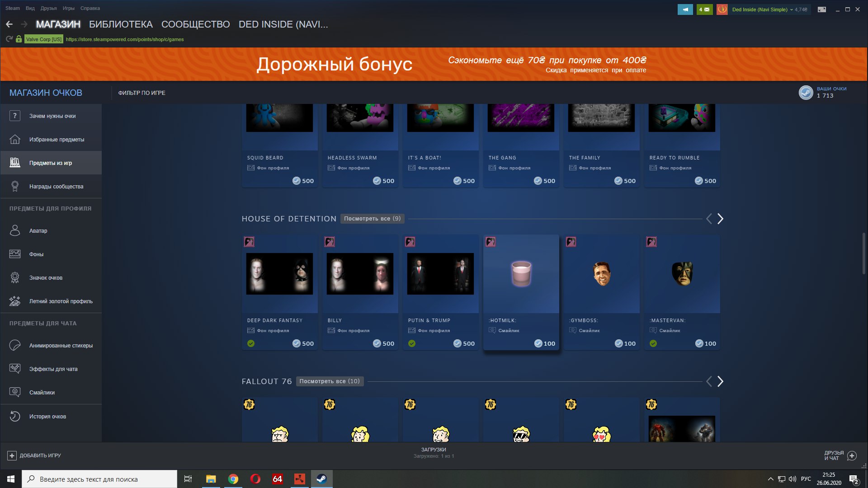The width and height of the screenshot is (868, 488).
Task: Open the :MASTERVAN: emoticon card
Action: [x=682, y=292]
